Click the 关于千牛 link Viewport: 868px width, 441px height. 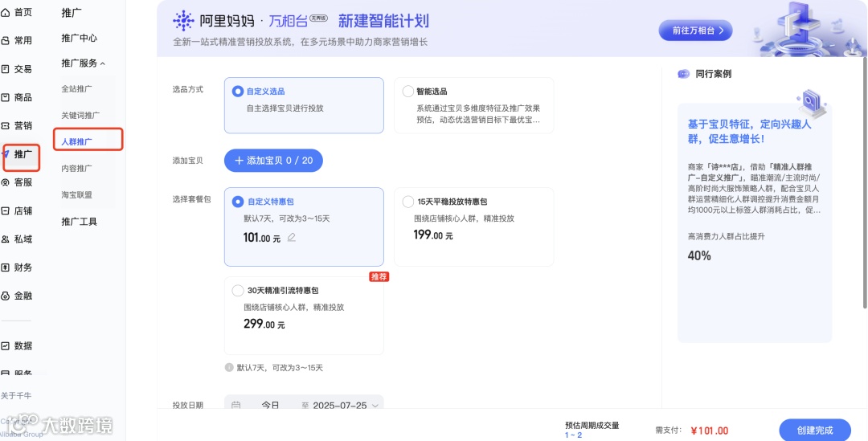tap(16, 396)
